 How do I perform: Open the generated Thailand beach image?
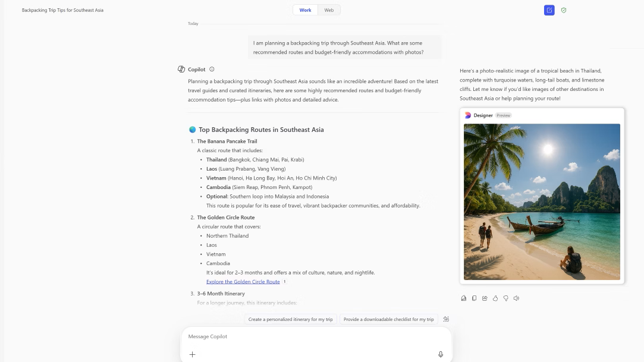tap(542, 202)
